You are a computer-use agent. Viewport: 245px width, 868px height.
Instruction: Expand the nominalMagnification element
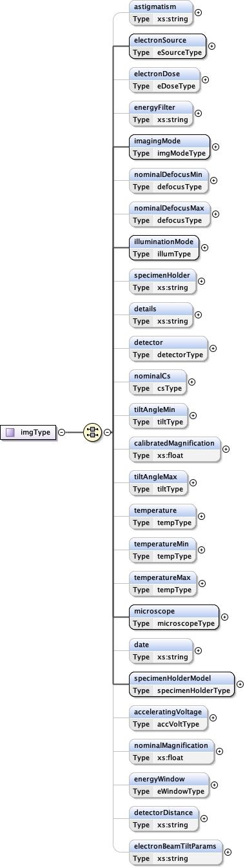(x=219, y=751)
